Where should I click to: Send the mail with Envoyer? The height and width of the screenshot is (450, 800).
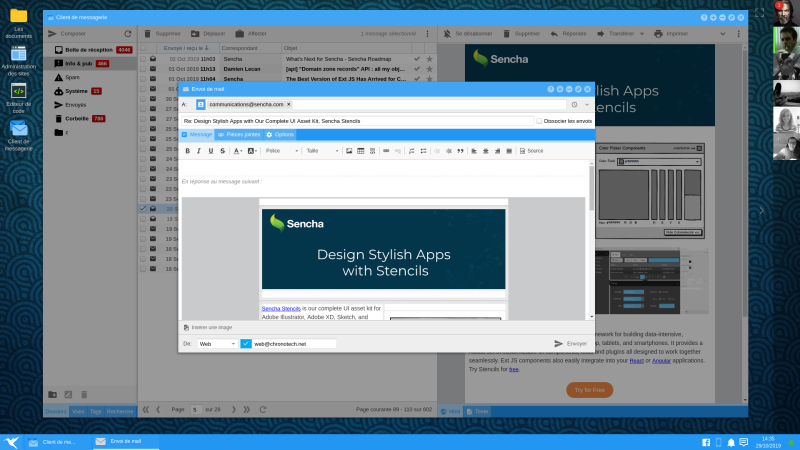click(571, 344)
